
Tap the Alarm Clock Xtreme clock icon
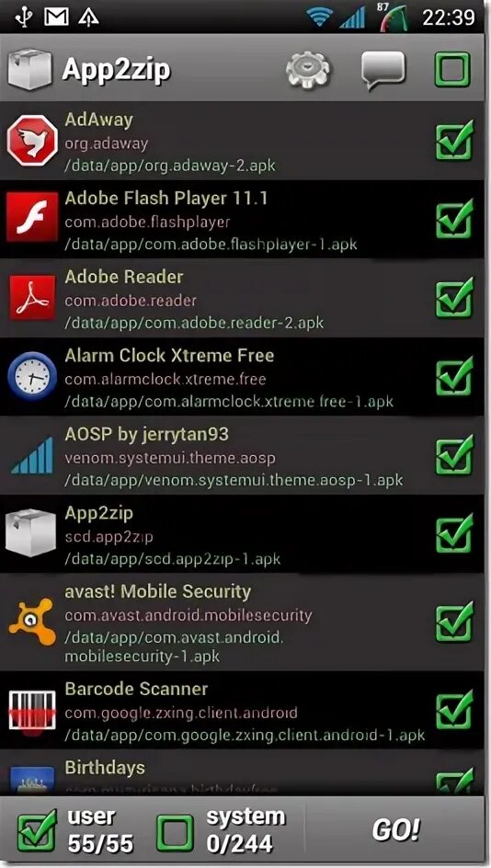pos(32,376)
